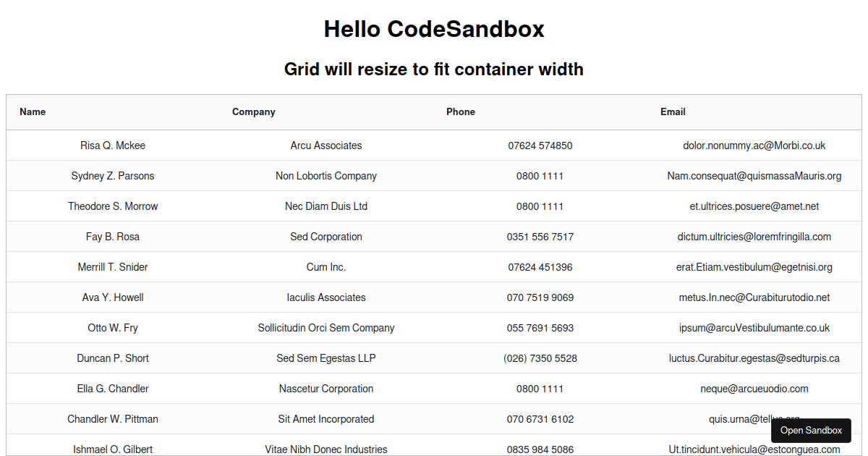Click the Open Sandbox button
The width and height of the screenshot is (868, 456).
click(x=811, y=430)
